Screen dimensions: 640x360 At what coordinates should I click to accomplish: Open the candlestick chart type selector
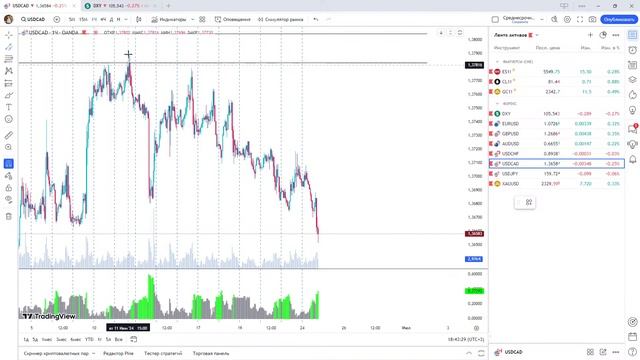tap(139, 19)
